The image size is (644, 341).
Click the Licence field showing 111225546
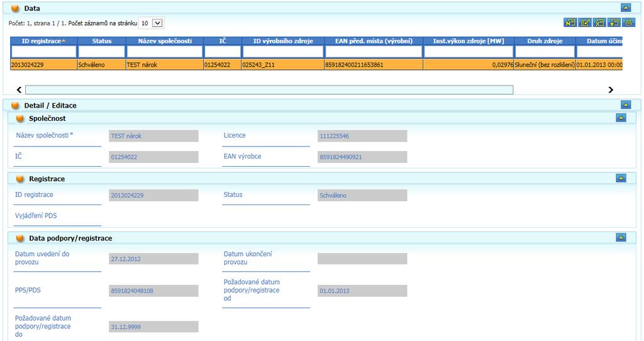362,136
